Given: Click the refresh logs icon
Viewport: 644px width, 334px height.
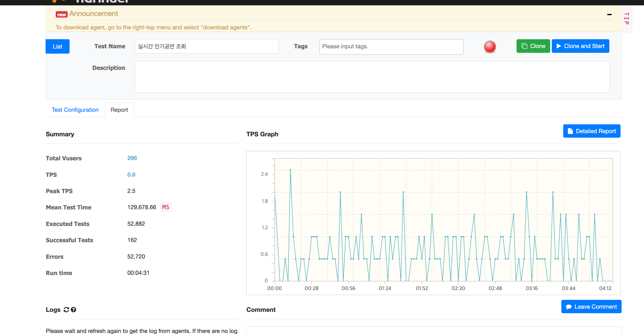Looking at the screenshot, I should coord(66,309).
